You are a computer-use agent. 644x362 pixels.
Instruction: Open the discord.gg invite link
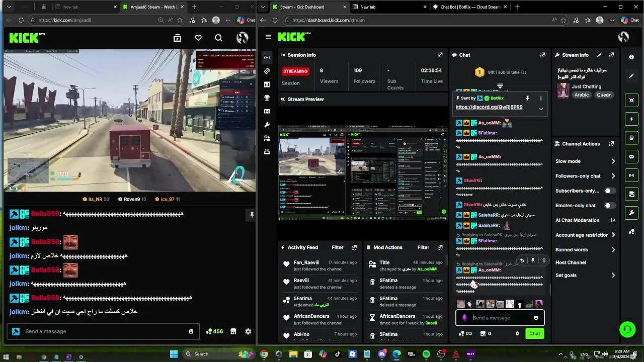pyautogui.click(x=489, y=107)
